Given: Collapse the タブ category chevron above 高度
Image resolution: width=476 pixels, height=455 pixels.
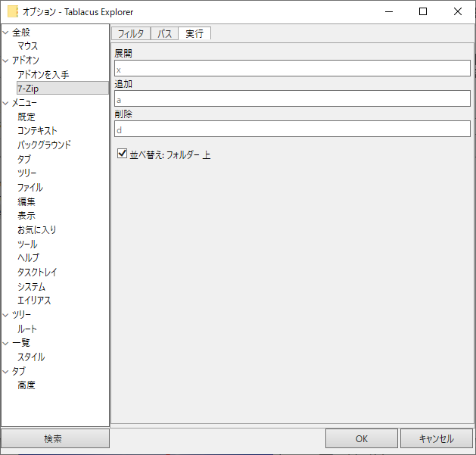Looking at the screenshot, I should tap(5, 372).
